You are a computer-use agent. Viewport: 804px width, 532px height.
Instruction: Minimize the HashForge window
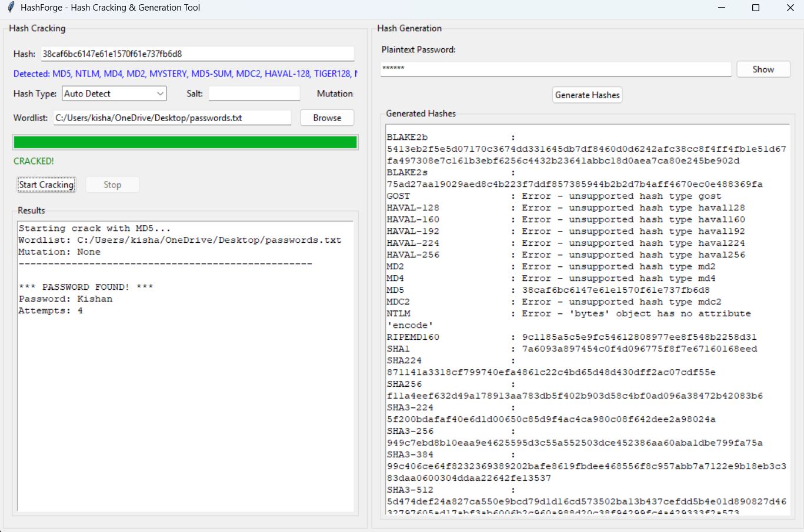[x=721, y=8]
